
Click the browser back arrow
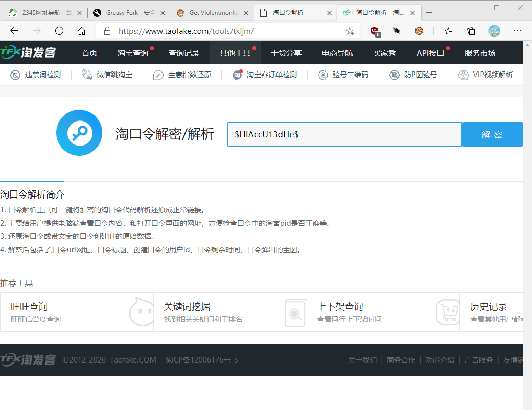click(x=14, y=31)
